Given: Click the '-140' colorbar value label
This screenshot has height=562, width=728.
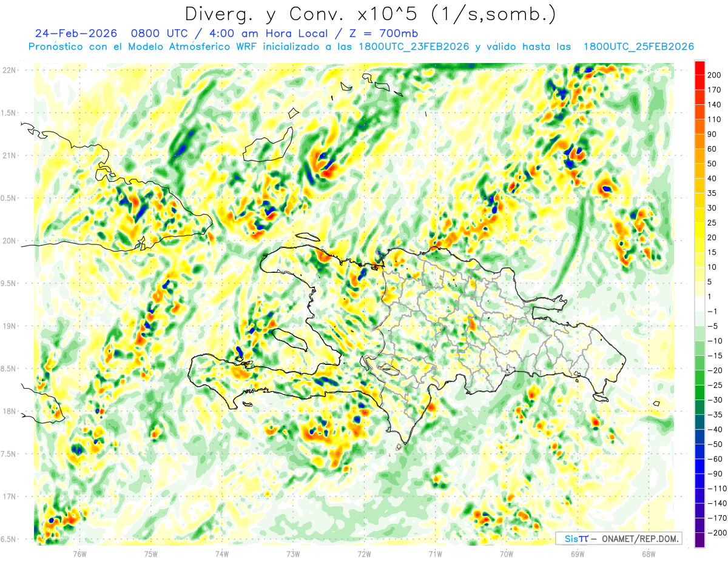Looking at the screenshot, I should coord(716,503).
